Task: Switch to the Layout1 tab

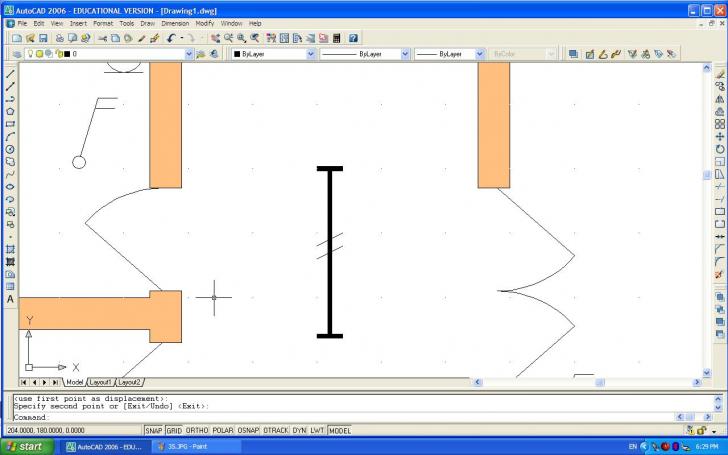Action: click(100, 382)
